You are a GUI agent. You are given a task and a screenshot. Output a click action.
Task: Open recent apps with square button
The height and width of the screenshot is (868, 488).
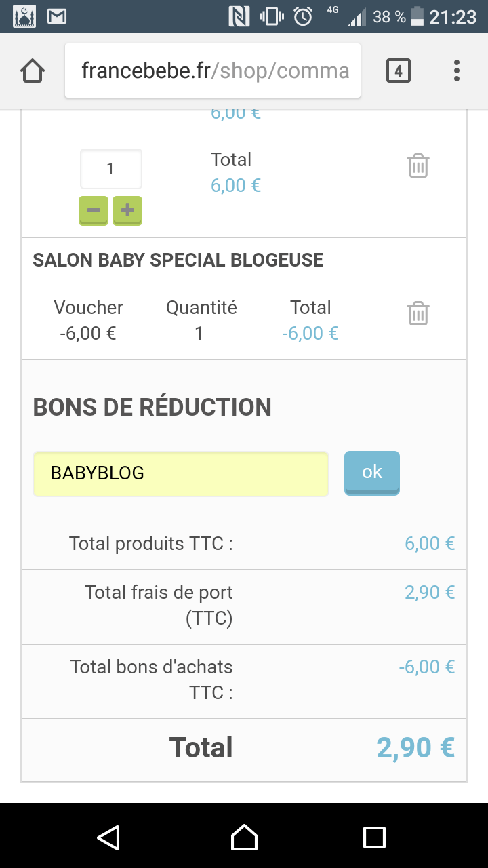374,837
